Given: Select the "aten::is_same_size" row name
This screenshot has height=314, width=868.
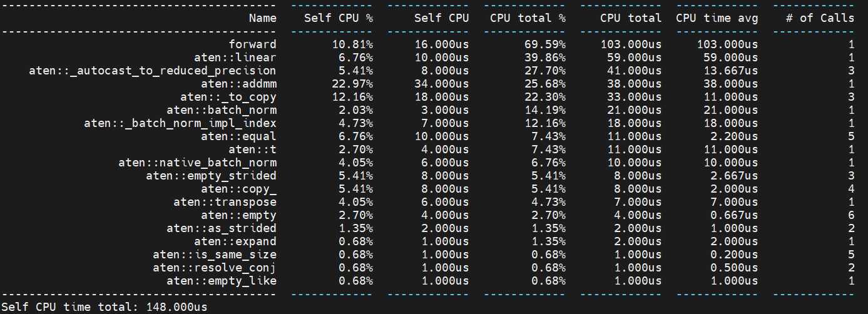Looking at the screenshot, I should [x=215, y=255].
